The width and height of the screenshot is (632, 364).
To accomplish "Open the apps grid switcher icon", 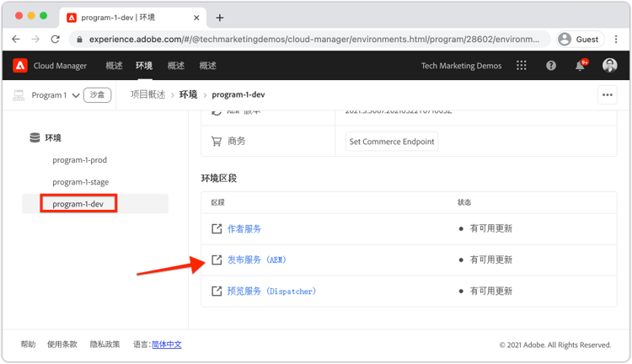I will click(x=521, y=66).
